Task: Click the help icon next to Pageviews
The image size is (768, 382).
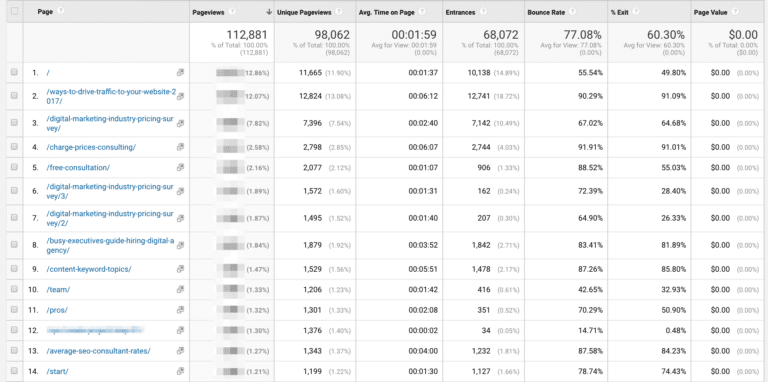Action: click(232, 12)
